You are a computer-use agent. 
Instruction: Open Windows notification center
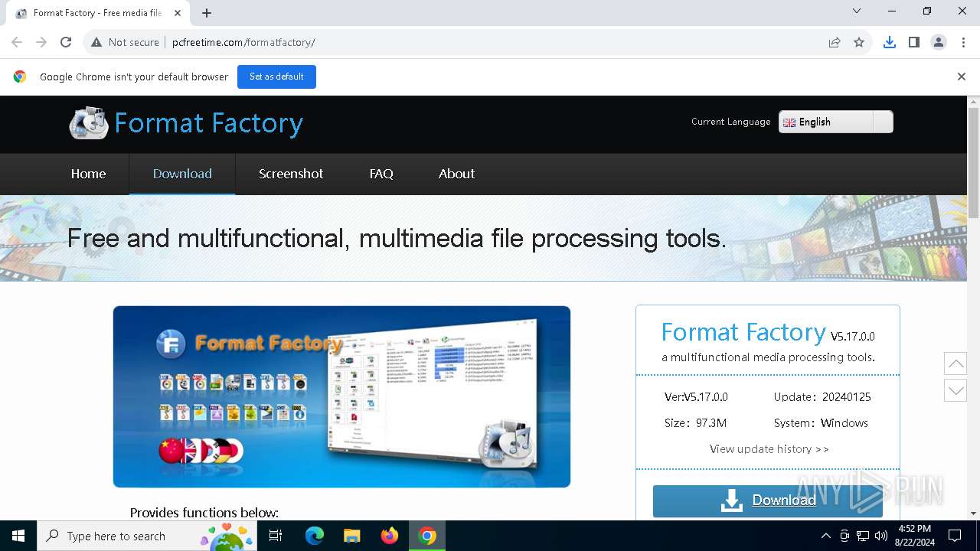tap(955, 536)
